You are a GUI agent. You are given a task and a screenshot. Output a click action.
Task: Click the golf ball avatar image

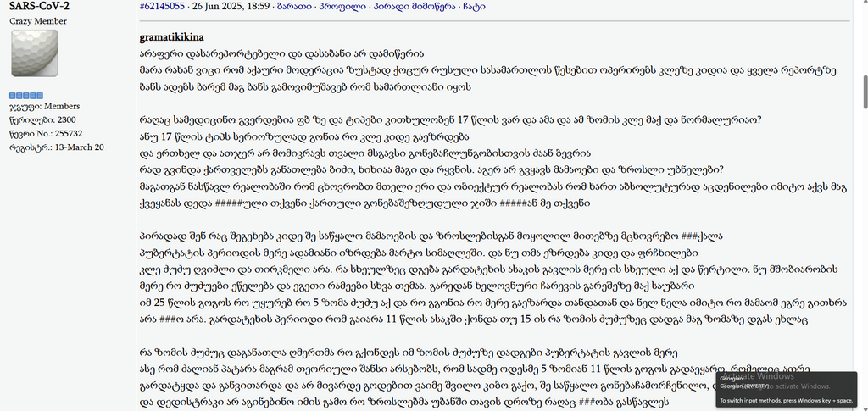(34, 53)
